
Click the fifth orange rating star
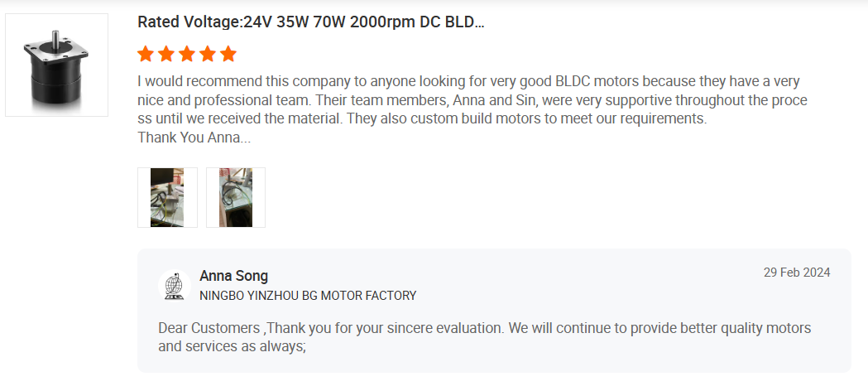[x=228, y=55]
